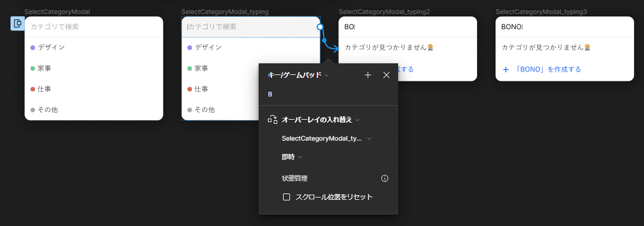Click the flow starting point icon beside SelectCategoryModal
The height and width of the screenshot is (226, 644).
[17, 23]
